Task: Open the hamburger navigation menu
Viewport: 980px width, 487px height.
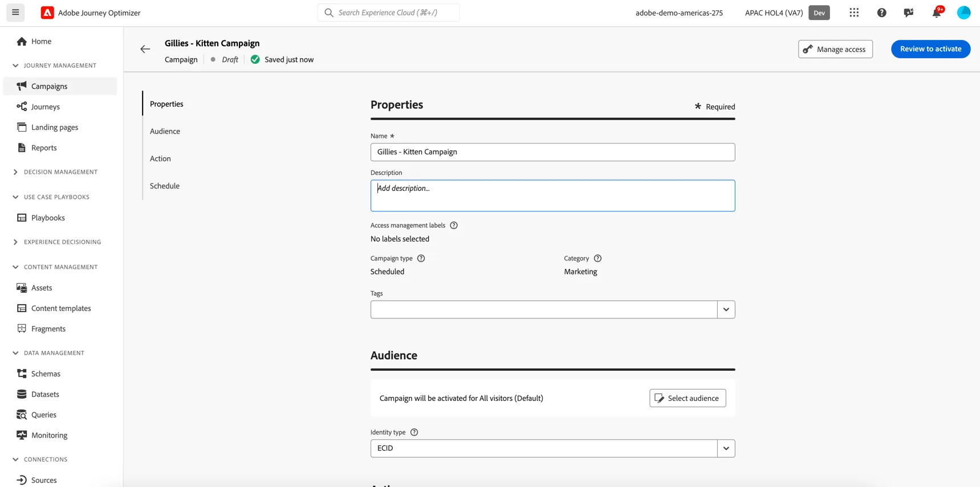Action: [15, 13]
